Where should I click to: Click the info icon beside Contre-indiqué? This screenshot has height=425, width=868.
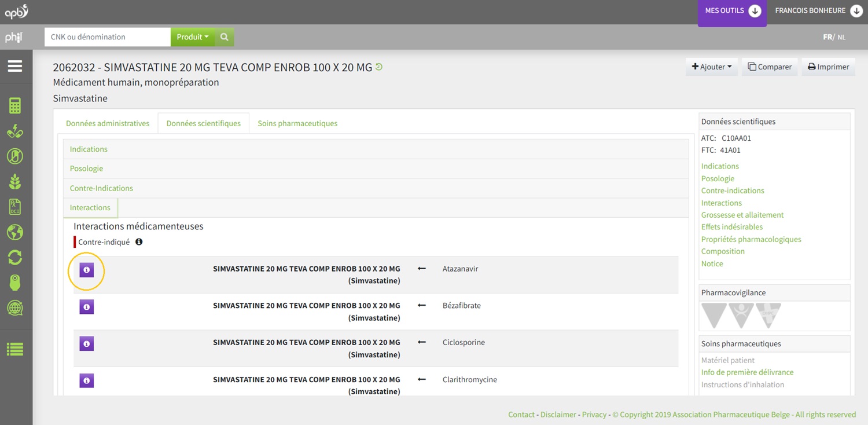click(139, 242)
